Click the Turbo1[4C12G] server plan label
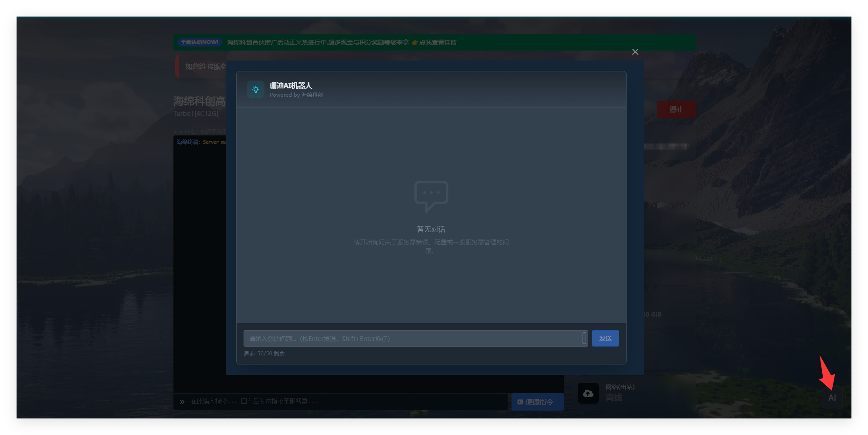 click(x=196, y=114)
